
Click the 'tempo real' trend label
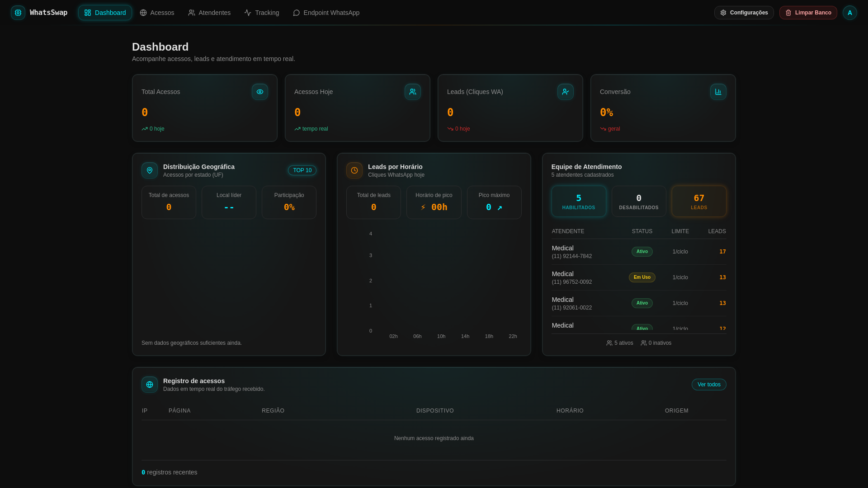coord(311,129)
